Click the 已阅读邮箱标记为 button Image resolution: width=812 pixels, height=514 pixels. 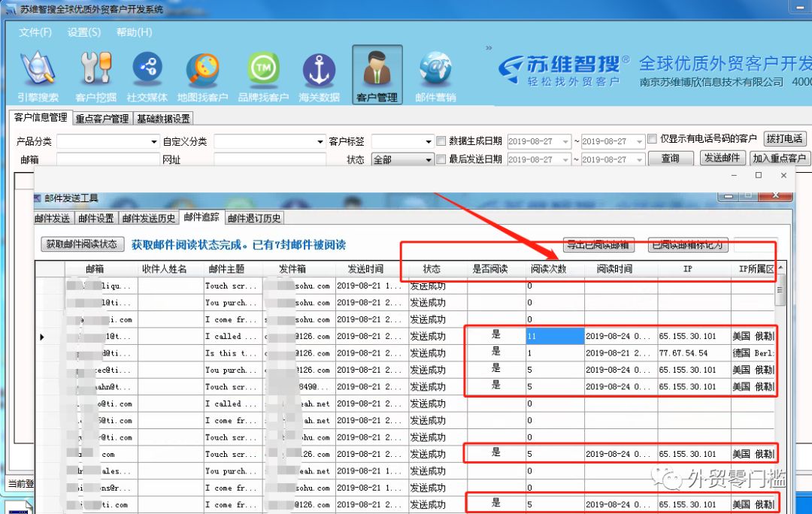tap(688, 245)
